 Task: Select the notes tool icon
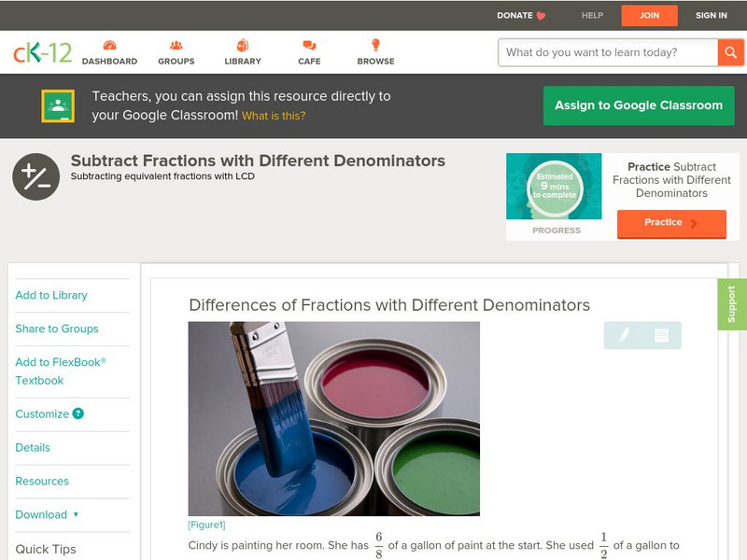tap(661, 335)
